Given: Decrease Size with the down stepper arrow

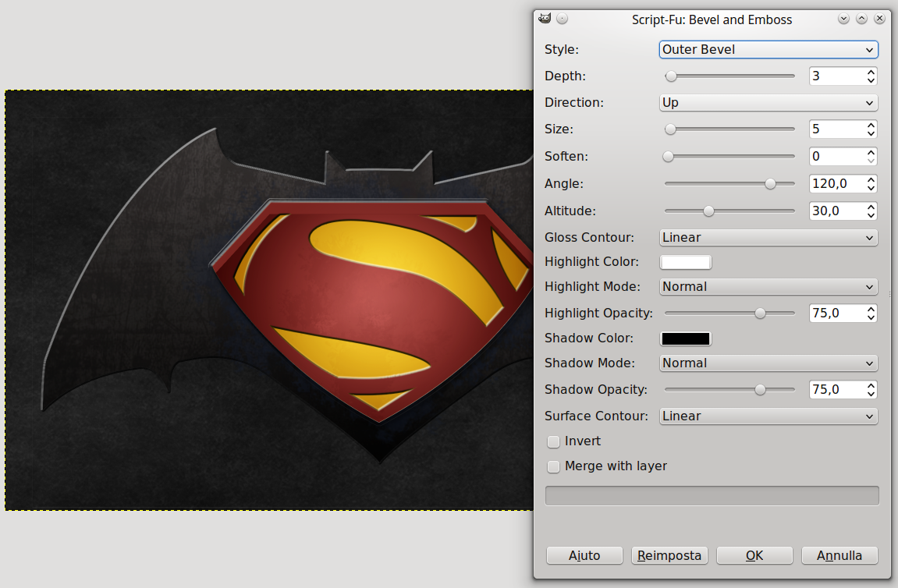Looking at the screenshot, I should coord(871,134).
